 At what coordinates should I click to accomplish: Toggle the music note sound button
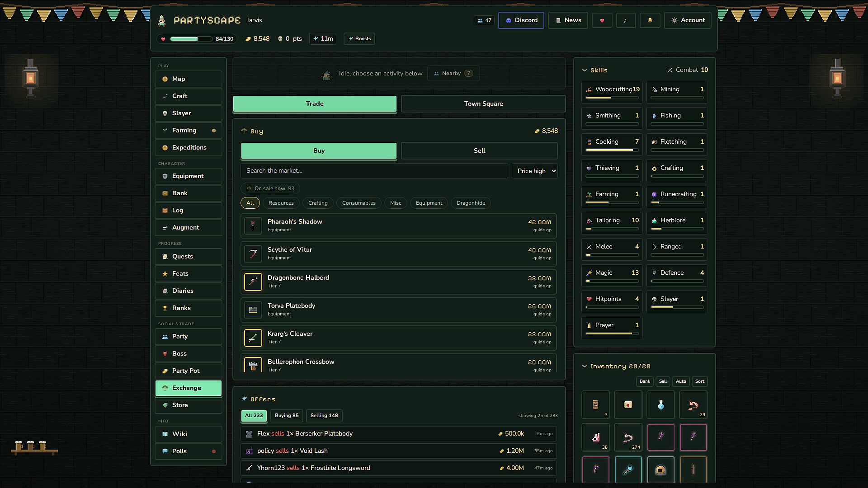click(626, 20)
